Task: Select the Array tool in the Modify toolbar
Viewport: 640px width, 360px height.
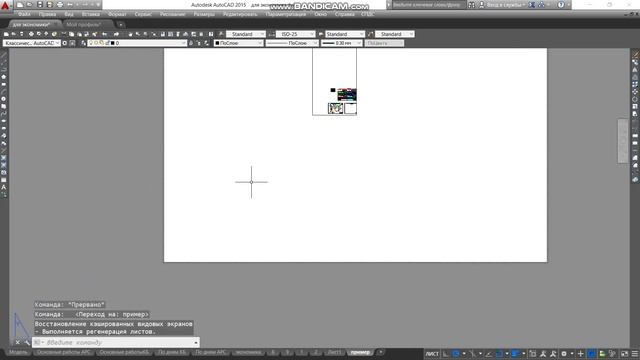Action: 635,84
